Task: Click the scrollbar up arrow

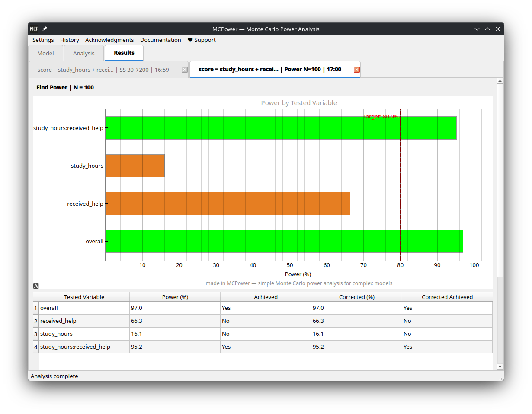Action: tap(500, 80)
